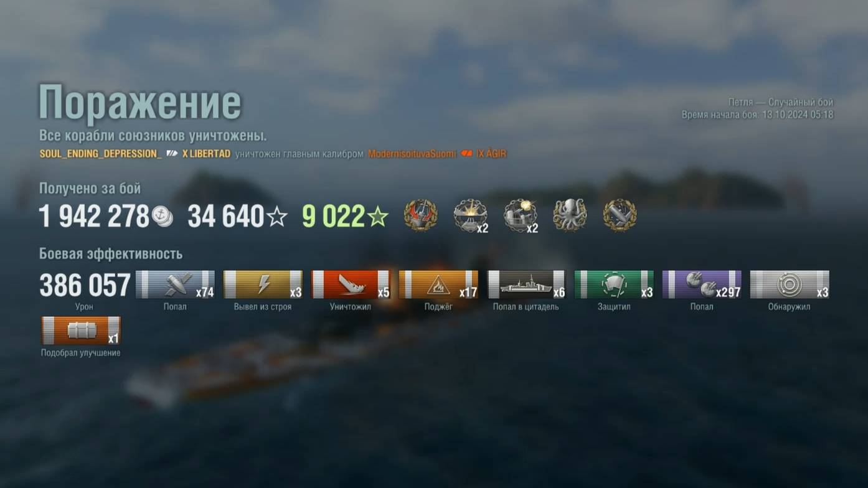The height and width of the screenshot is (488, 868).
Task: Click the silver credits coin icon
Action: pyautogui.click(x=163, y=217)
